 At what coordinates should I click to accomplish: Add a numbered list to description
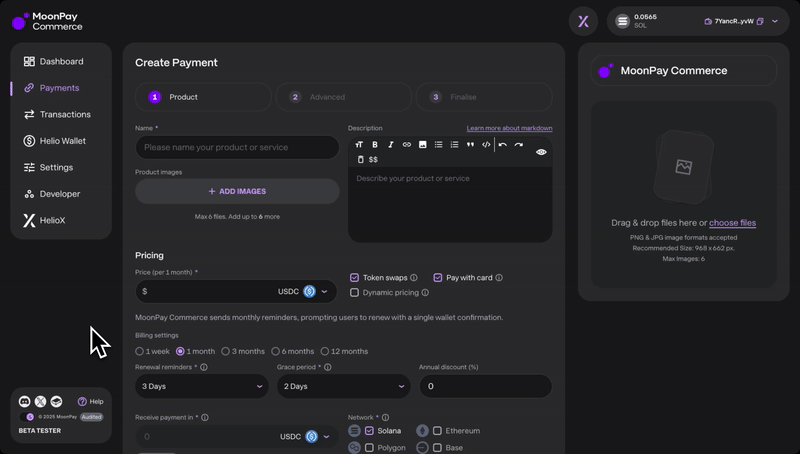point(454,145)
